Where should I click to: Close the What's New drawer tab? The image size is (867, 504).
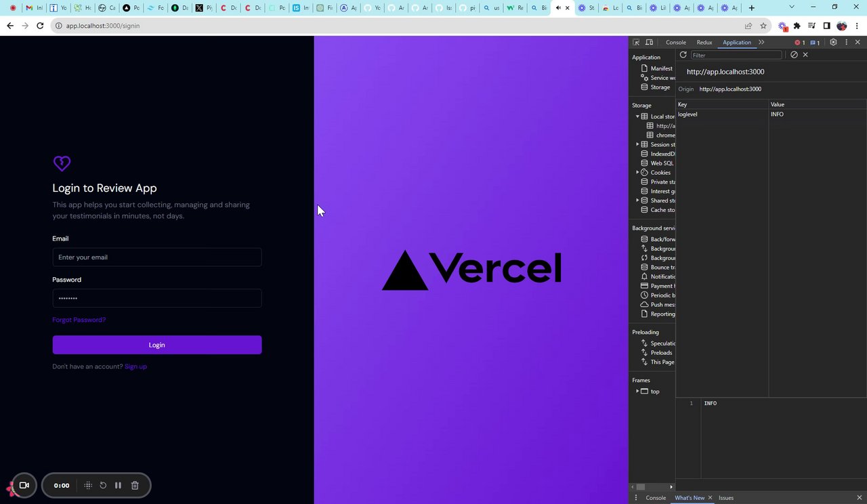click(710, 498)
